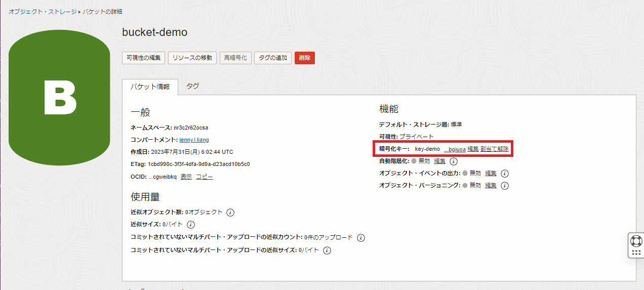This screenshot has height=290, width=644.
Task: Switch to the タグ tab
Action: [x=192, y=86]
